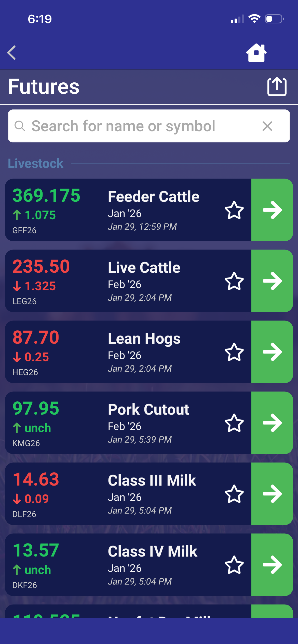Star the Live Cattle contract
Screen dimensions: 298x644
click(x=234, y=281)
